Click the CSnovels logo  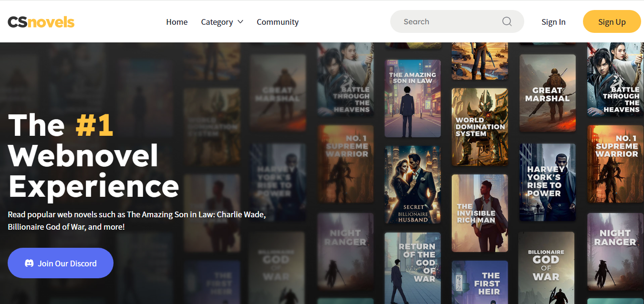pos(41,22)
